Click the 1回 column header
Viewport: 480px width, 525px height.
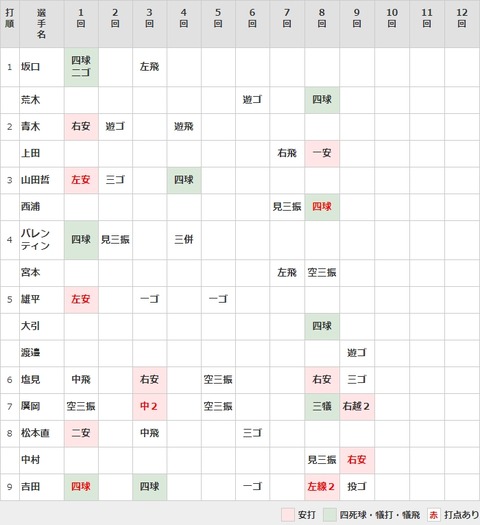(81, 18)
